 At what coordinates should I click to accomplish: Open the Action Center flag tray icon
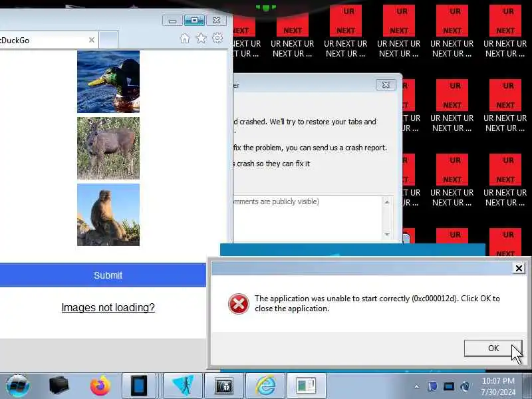click(x=432, y=386)
